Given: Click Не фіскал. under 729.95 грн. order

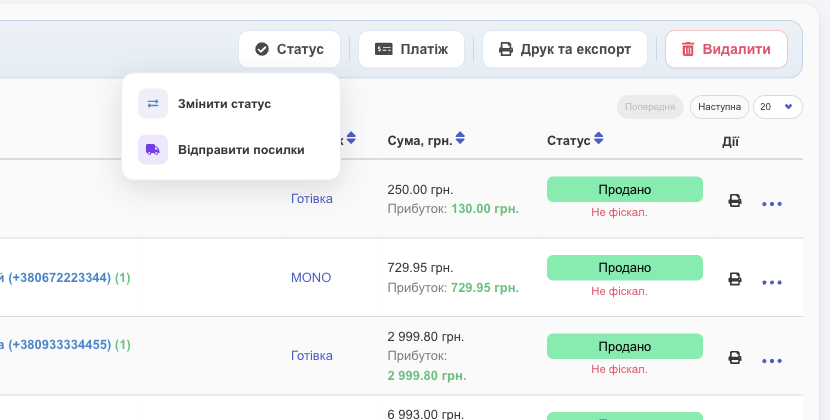Looking at the screenshot, I should tap(619, 291).
